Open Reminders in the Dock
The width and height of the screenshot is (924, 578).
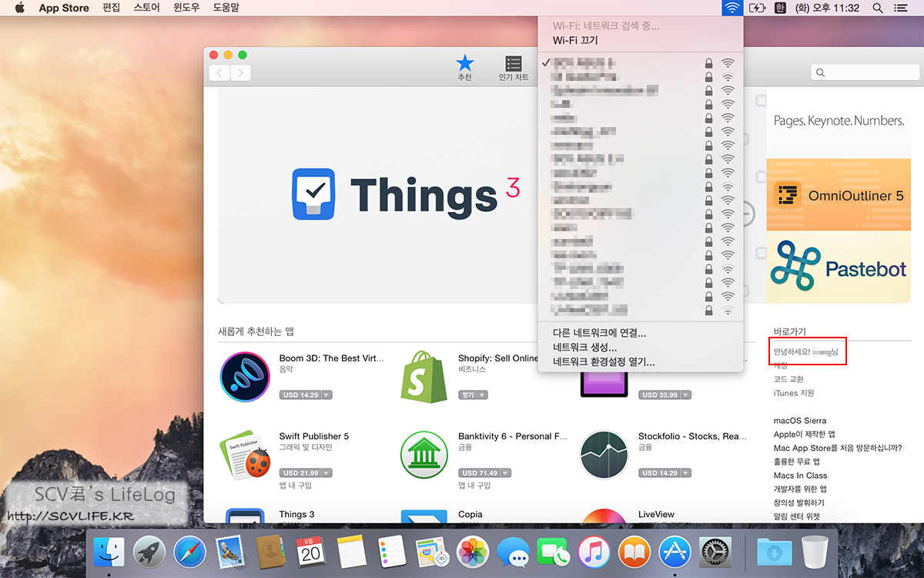[x=392, y=552]
